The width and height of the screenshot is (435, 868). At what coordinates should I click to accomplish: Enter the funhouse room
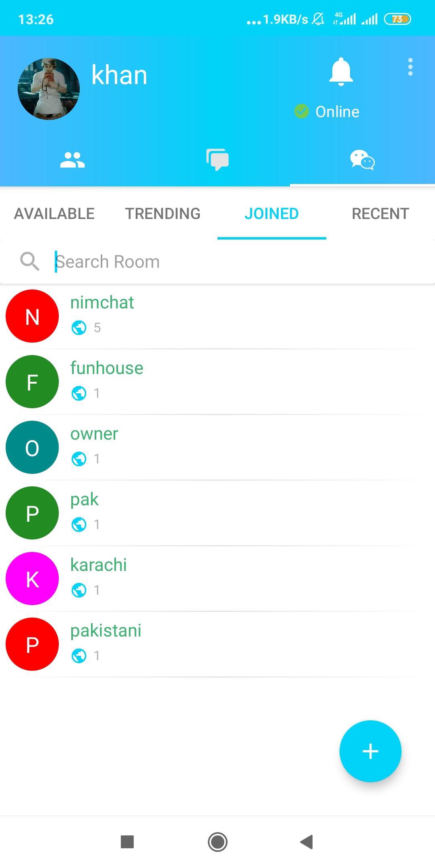217,382
